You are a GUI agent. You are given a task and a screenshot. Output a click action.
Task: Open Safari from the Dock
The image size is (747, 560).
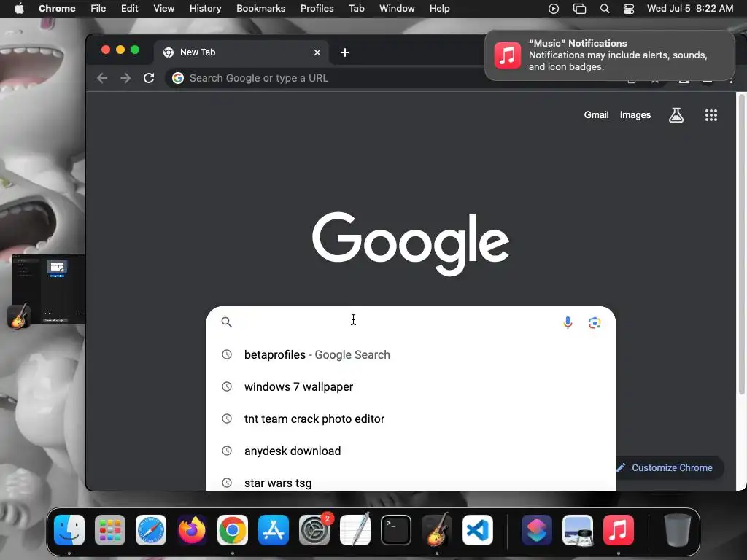pyautogui.click(x=151, y=530)
